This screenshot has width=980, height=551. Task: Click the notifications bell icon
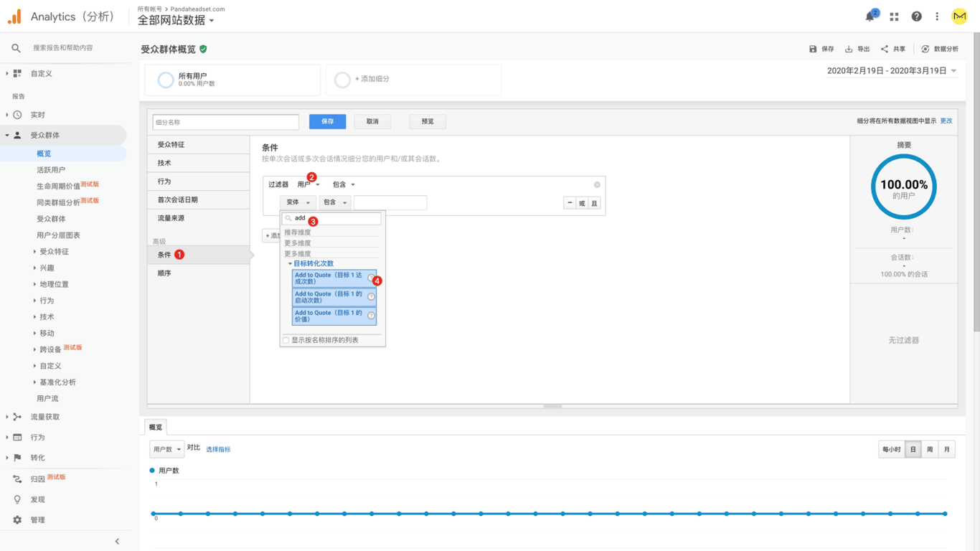(870, 17)
